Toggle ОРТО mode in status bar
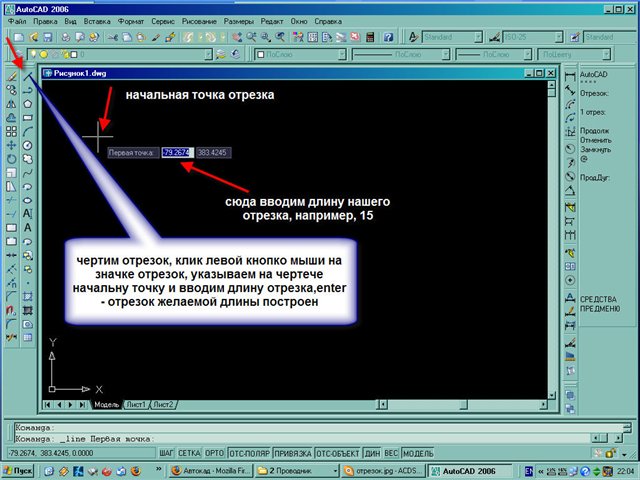640x480 pixels. [215, 452]
